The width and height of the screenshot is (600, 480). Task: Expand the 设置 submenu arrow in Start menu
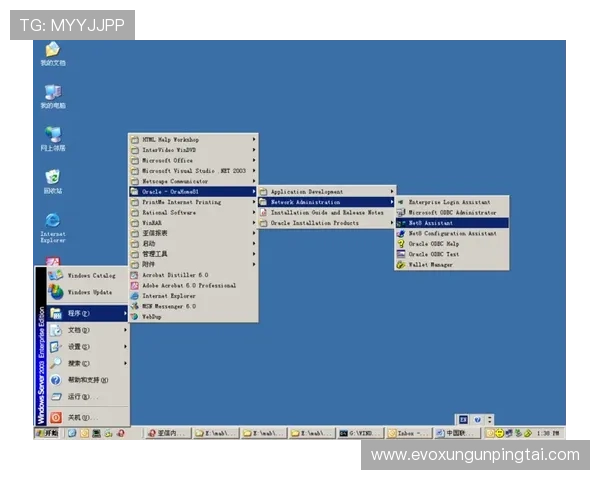point(125,346)
